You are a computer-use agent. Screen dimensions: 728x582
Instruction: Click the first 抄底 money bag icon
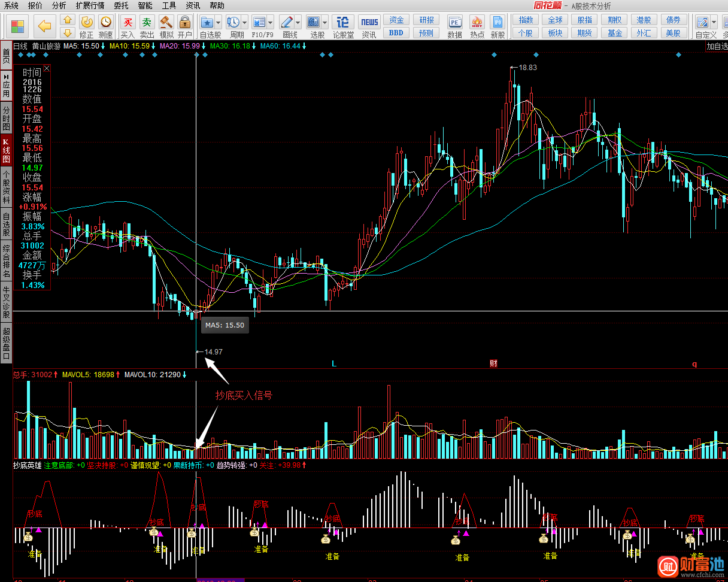click(29, 537)
